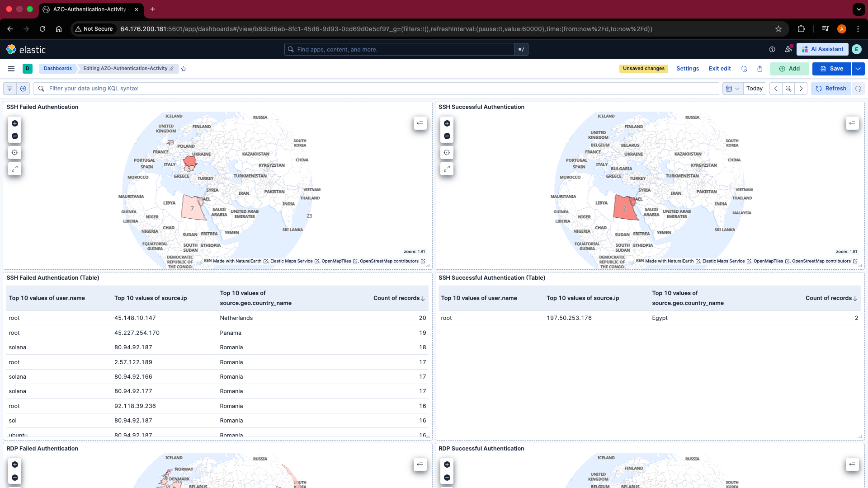868x488 pixels.
Task: Favorite dashboard with star icon in breadcrumb
Action: click(x=184, y=69)
